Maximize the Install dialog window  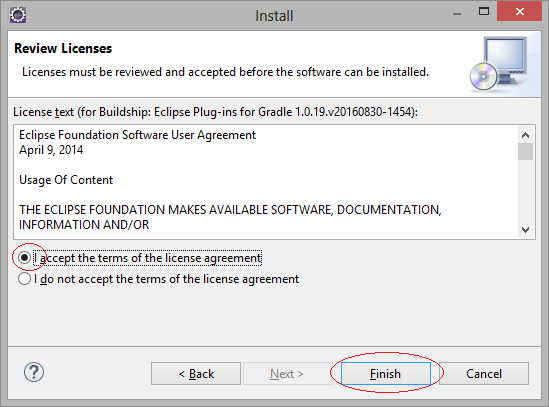tap(484, 12)
